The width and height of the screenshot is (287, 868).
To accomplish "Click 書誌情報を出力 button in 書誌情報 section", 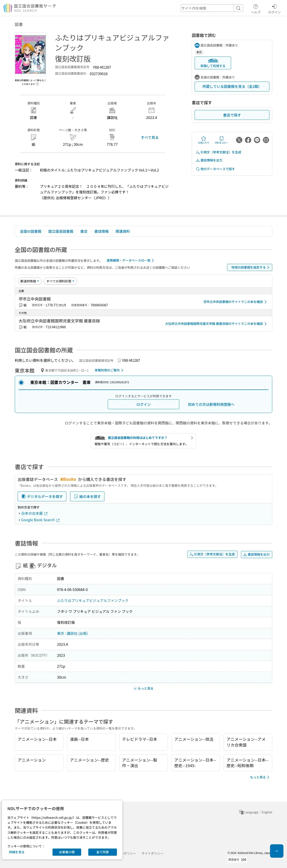I will (256, 554).
